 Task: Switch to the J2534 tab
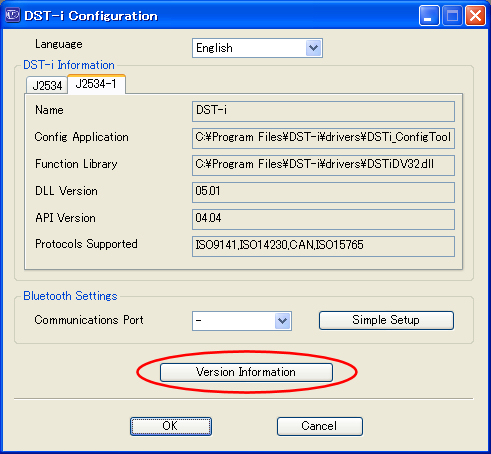coord(47,85)
